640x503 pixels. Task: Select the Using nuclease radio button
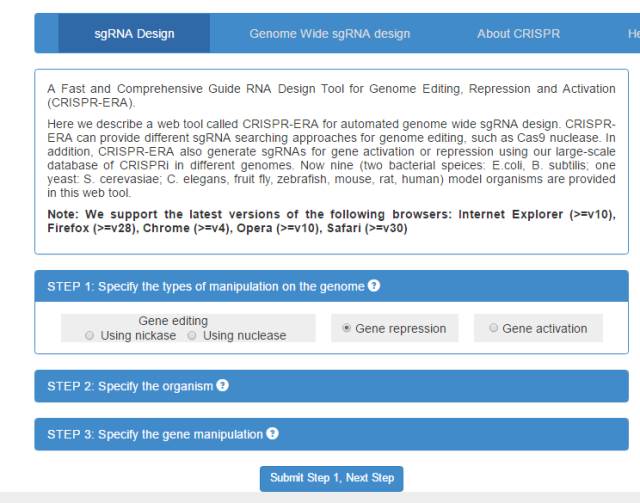click(192, 336)
